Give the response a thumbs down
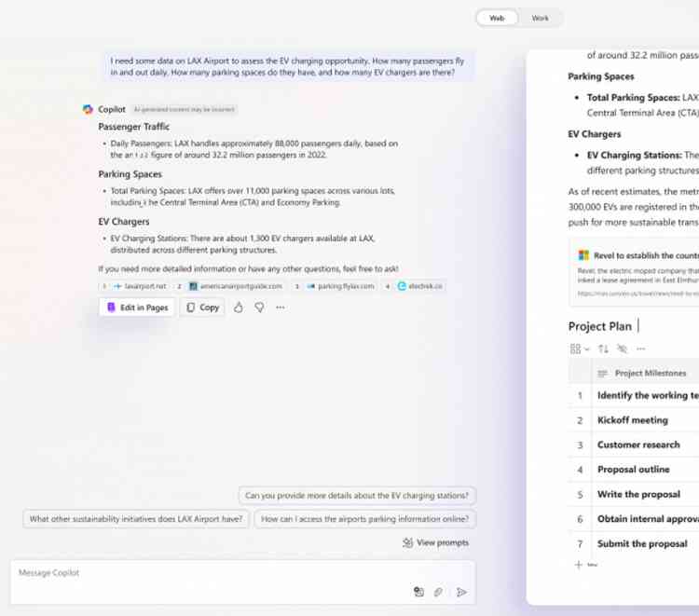 pyautogui.click(x=259, y=308)
